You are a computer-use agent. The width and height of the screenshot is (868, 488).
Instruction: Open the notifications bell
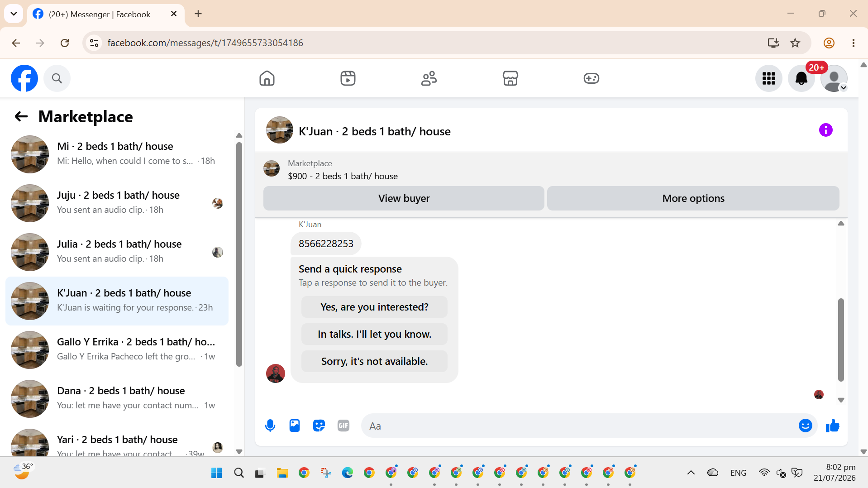[801, 78]
